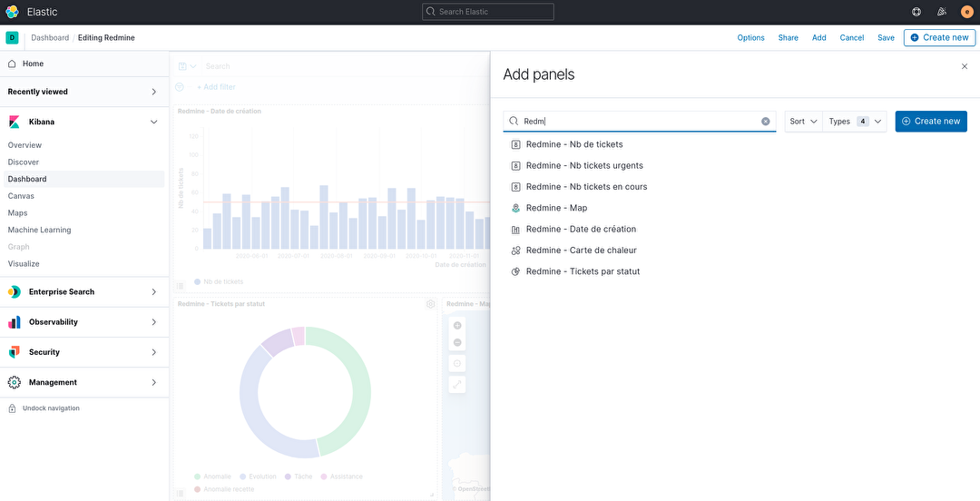Toggle the legend of Date de création chart
Viewport: 980px width, 501px height.
tap(180, 286)
